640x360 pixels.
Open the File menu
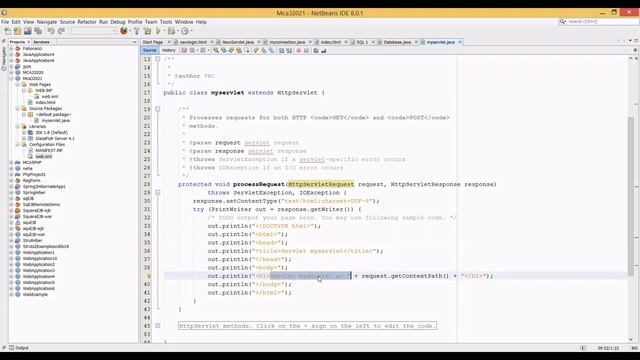(5, 22)
